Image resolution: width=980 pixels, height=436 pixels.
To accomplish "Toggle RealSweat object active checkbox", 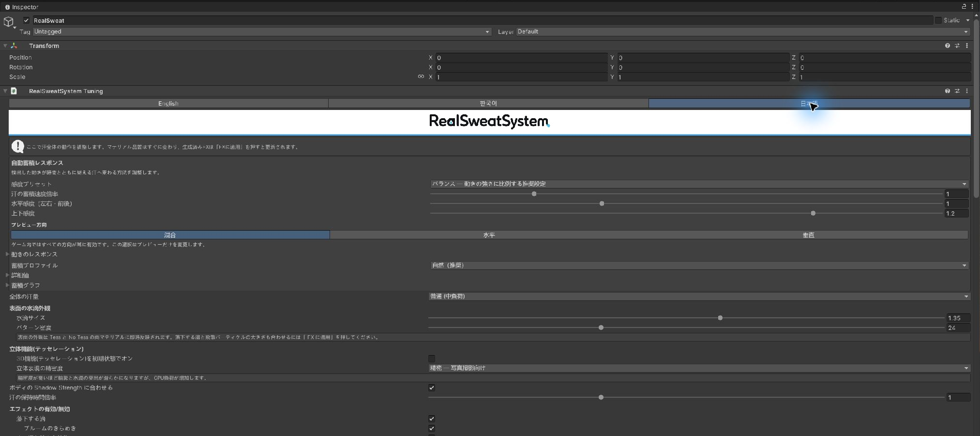I will tap(27, 20).
